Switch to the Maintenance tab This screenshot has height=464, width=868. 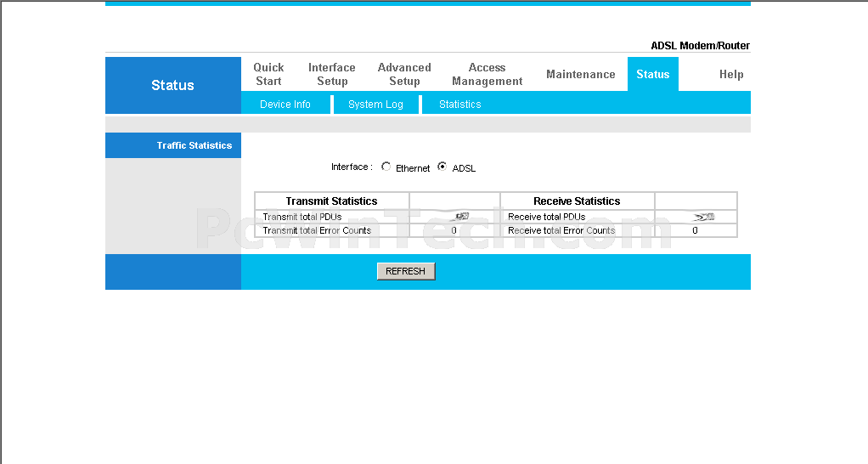point(581,74)
